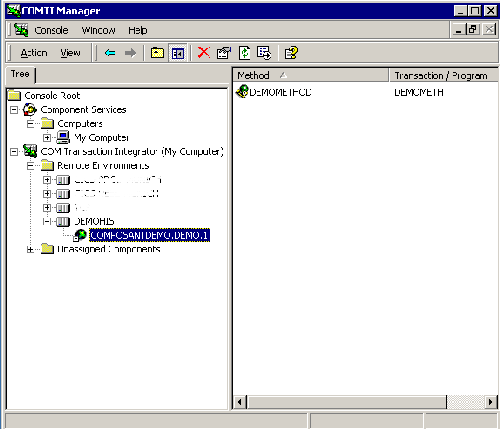Select the DEMOHIS tree item label
The image size is (500, 429).
pos(94,221)
